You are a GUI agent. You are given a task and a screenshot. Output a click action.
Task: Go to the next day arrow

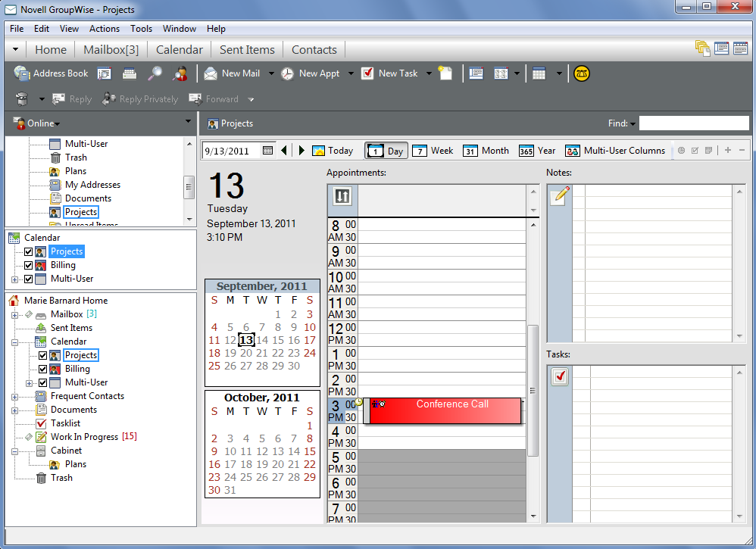(x=301, y=151)
